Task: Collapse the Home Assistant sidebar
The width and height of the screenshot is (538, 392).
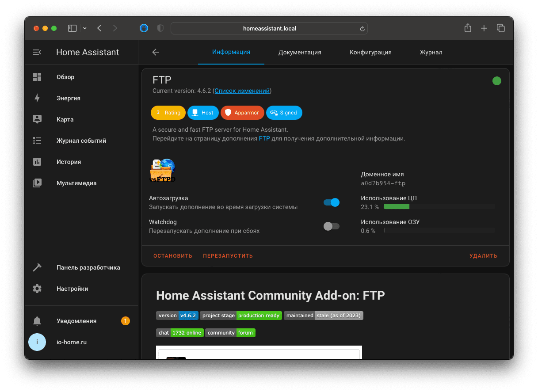Action: pos(37,52)
